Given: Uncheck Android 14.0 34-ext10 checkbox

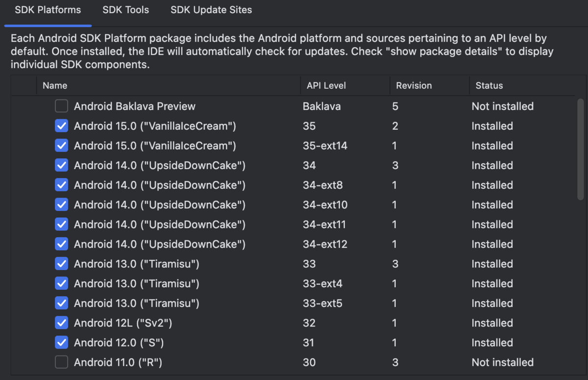Looking at the screenshot, I should 61,204.
